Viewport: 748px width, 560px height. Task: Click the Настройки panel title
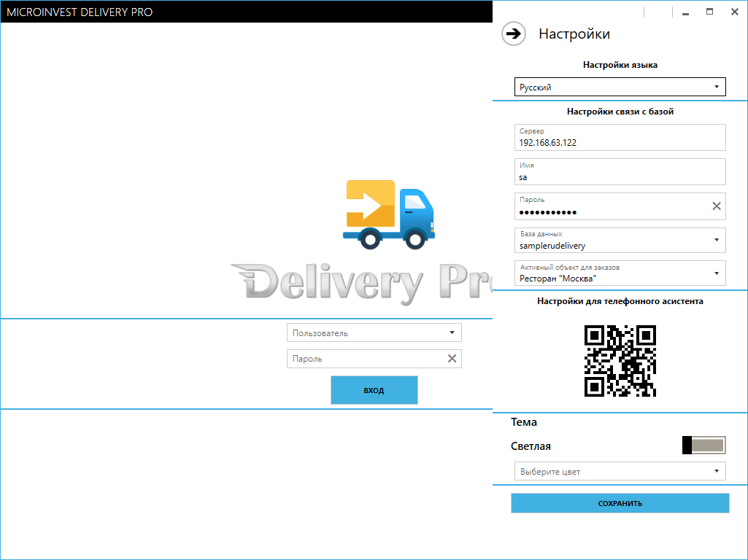(x=574, y=34)
